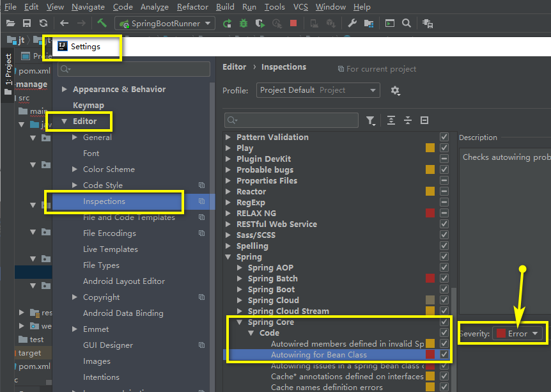
Task: Expand the Color Scheme settings node
Action: coord(75,169)
